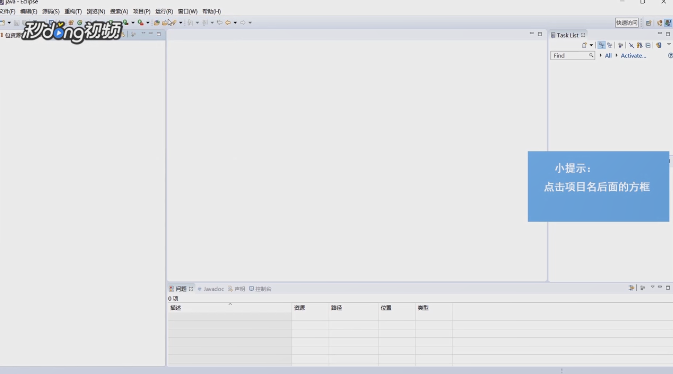Select the active Java perspective icon
This screenshot has height=374, width=673.
pos(668,23)
